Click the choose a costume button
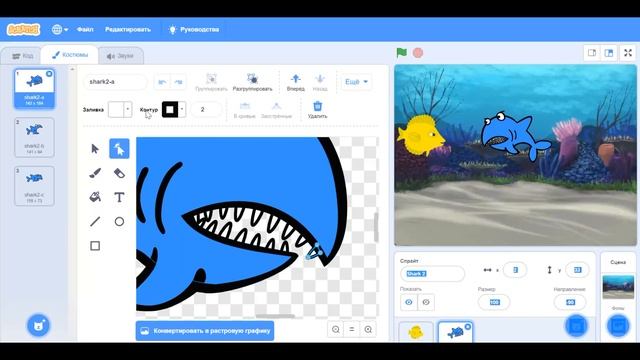 [38, 325]
